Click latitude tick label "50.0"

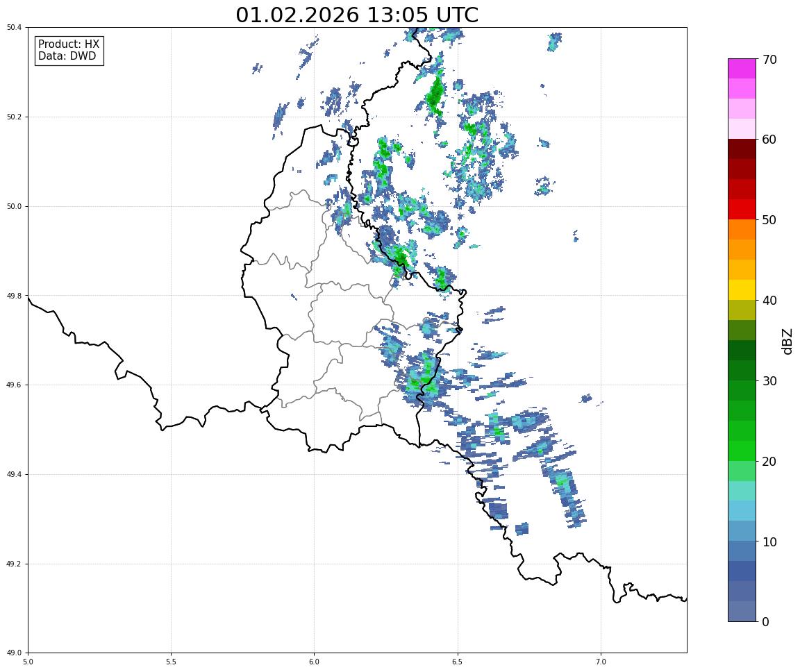click(14, 206)
